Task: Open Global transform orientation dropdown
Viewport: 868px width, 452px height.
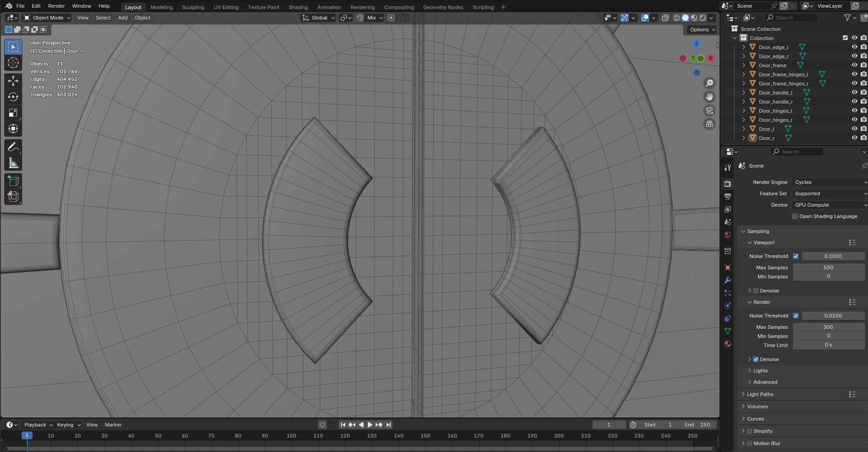Action: (318, 18)
